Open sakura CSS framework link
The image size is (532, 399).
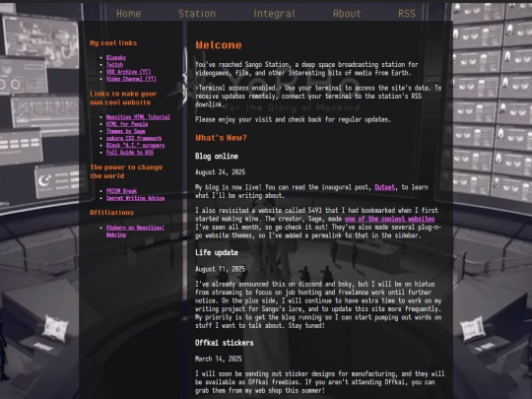coord(134,139)
